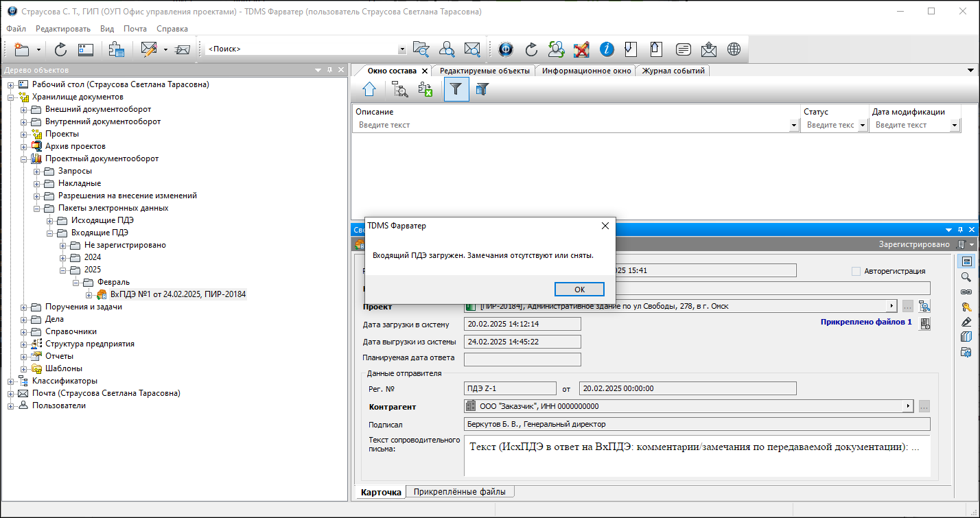Select Архив проектов in object tree
The width and height of the screenshot is (980, 518).
coord(75,146)
